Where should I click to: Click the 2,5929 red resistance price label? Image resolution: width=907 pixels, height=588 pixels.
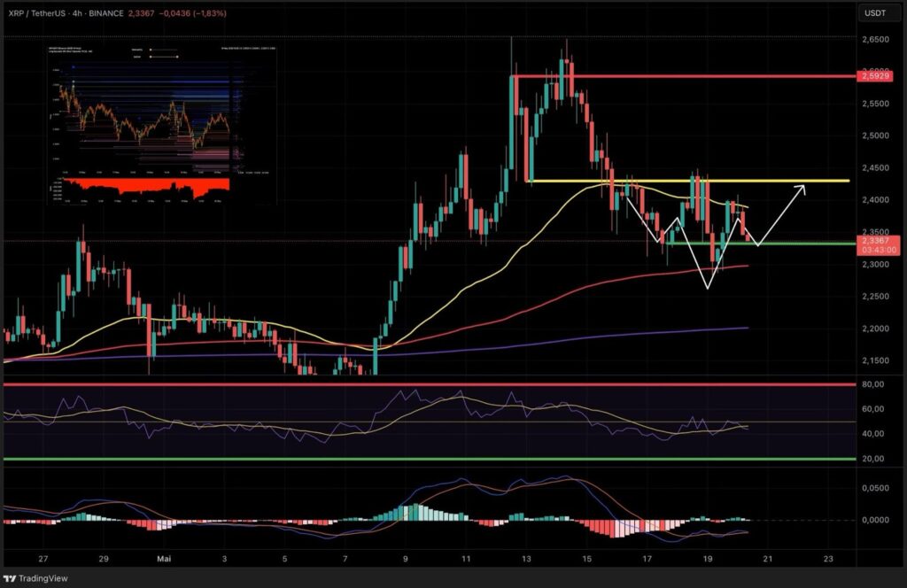coord(875,78)
